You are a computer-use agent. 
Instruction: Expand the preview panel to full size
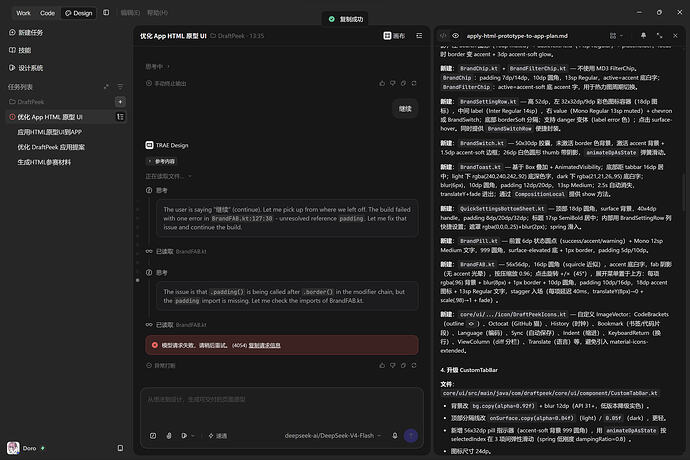[x=659, y=36]
